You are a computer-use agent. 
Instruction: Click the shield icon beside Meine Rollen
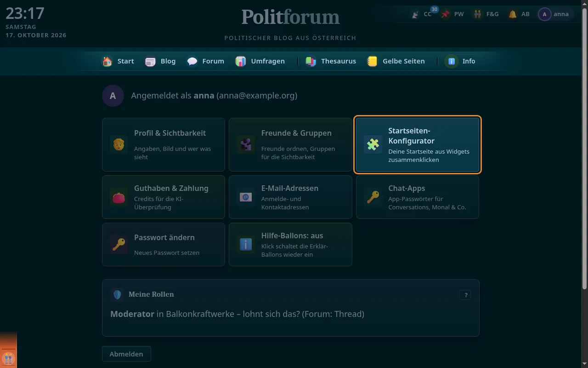(x=117, y=294)
